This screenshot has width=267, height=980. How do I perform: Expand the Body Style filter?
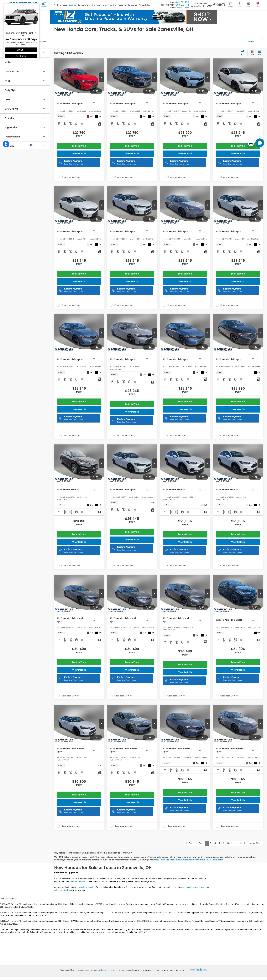(x=25, y=90)
